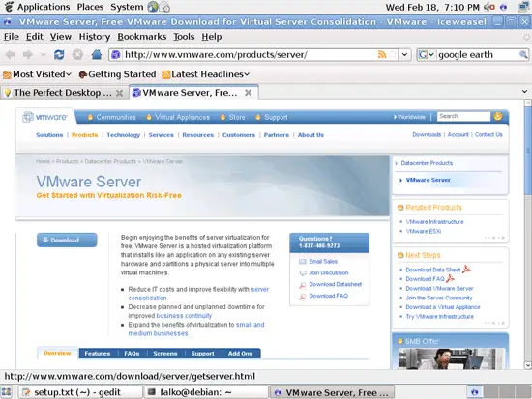The image size is (532, 399).
Task: Switch to The Perfect Desktop tab
Action: [63, 93]
